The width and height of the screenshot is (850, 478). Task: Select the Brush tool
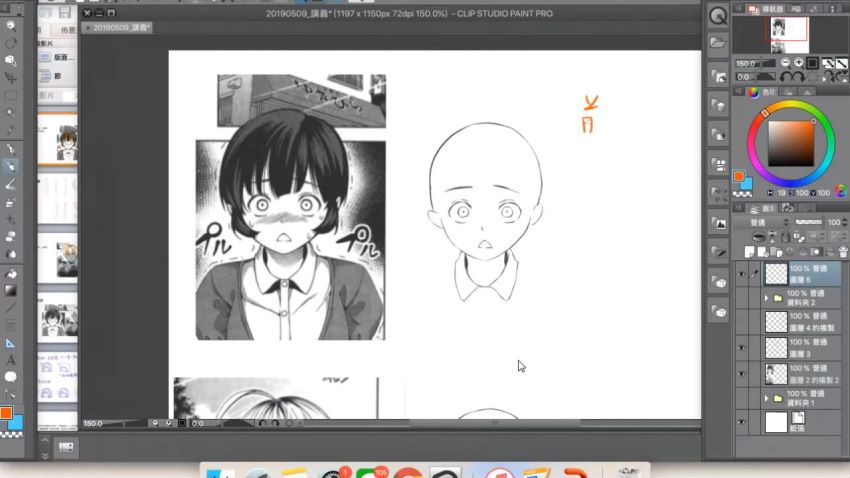10,185
